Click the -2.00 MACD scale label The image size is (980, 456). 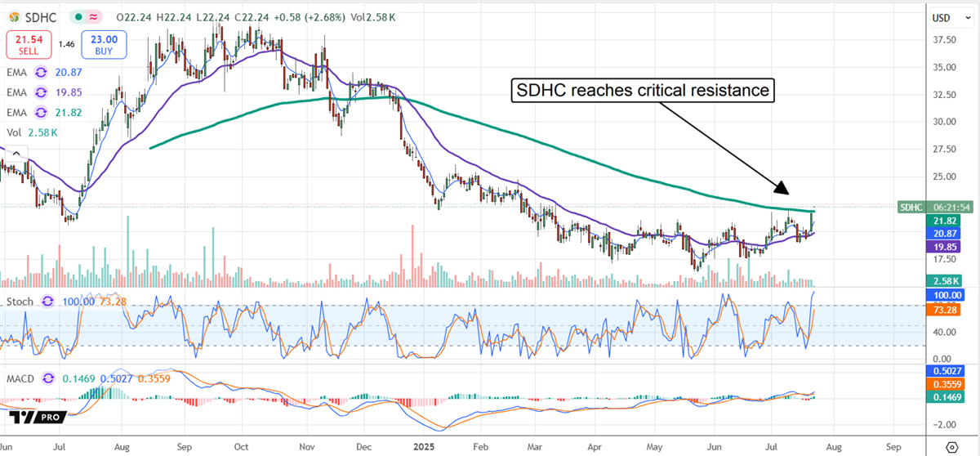[944, 425]
